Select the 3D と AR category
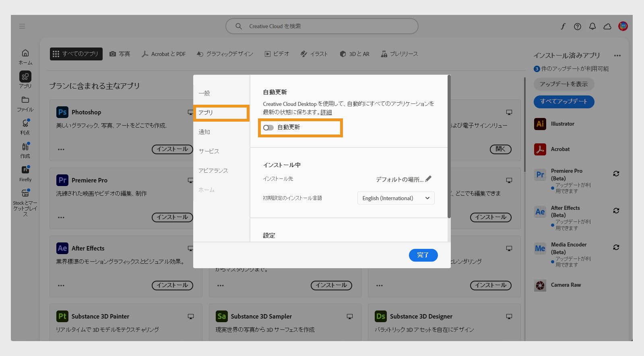The width and height of the screenshot is (644, 356). [x=355, y=54]
